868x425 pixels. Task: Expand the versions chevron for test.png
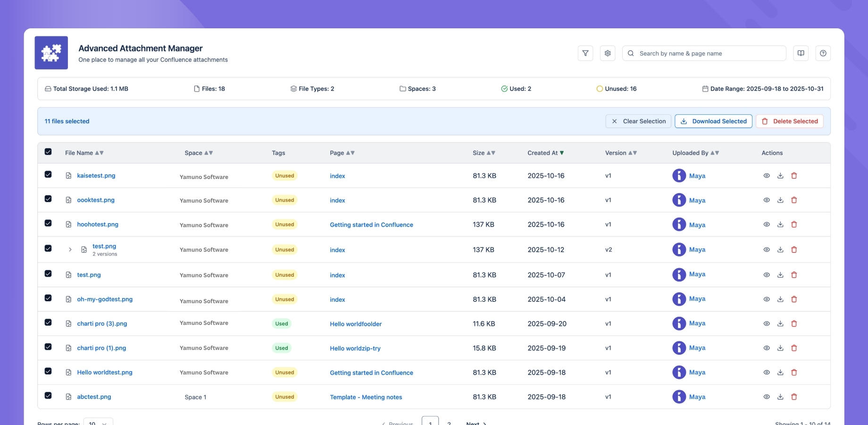pyautogui.click(x=70, y=249)
